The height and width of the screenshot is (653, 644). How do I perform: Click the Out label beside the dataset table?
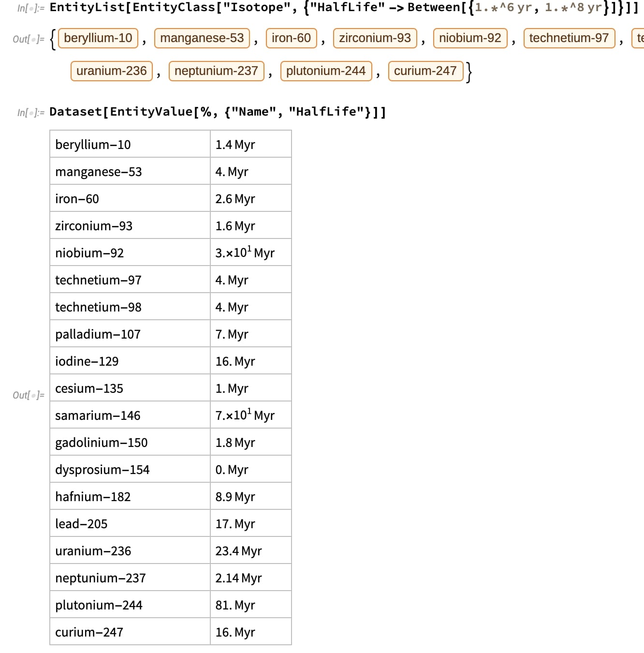pyautogui.click(x=28, y=395)
